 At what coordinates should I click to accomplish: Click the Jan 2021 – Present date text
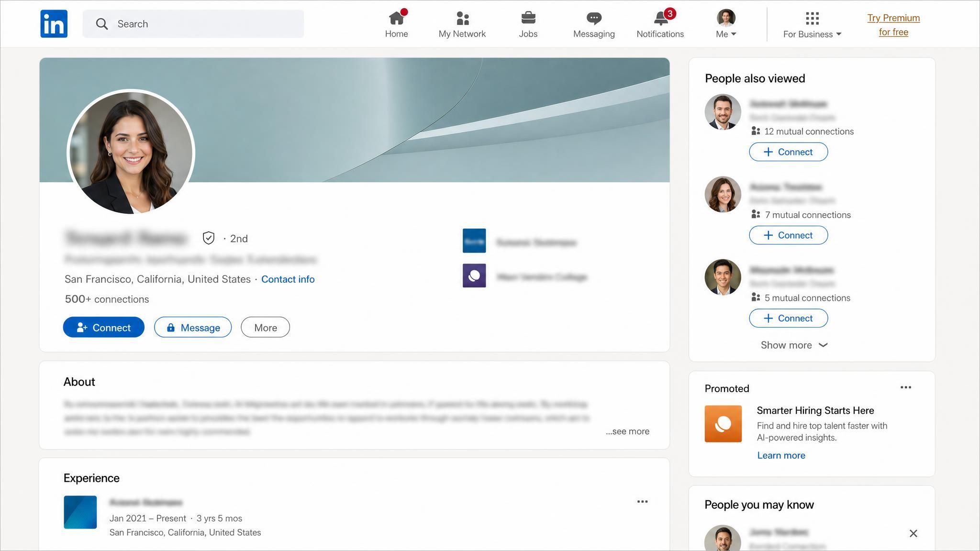147,518
